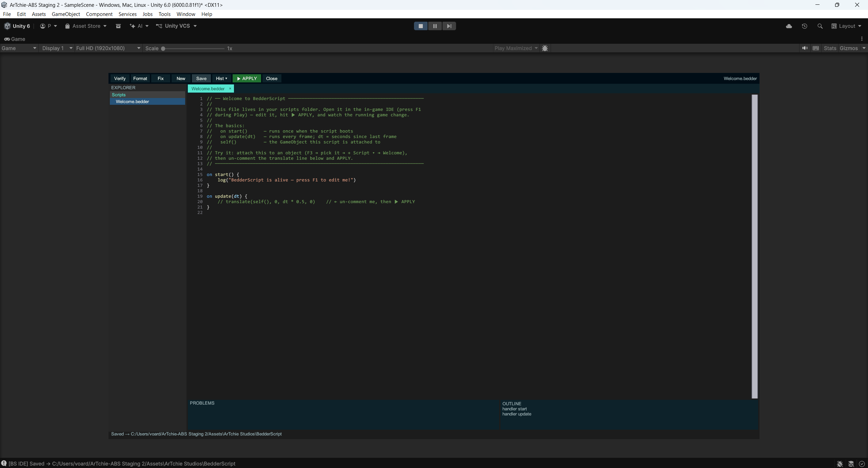Open the Unity search magnifier
Screen dimensions: 868x468
820,26
